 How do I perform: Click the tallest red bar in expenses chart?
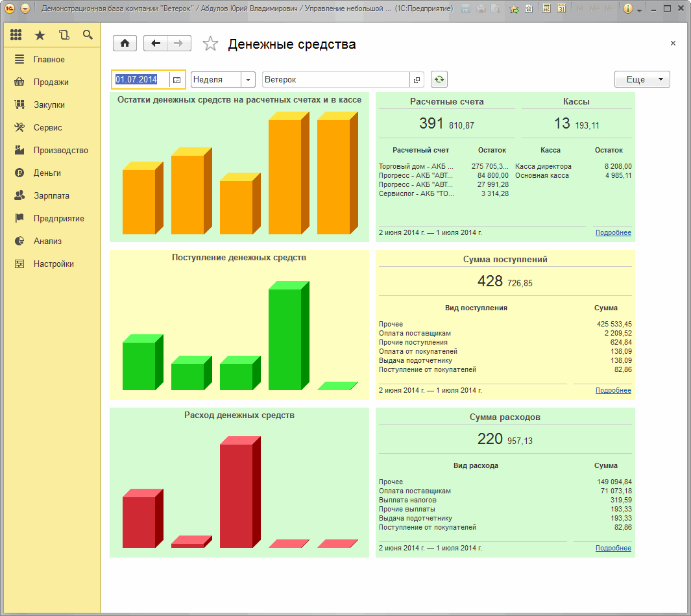(240, 492)
